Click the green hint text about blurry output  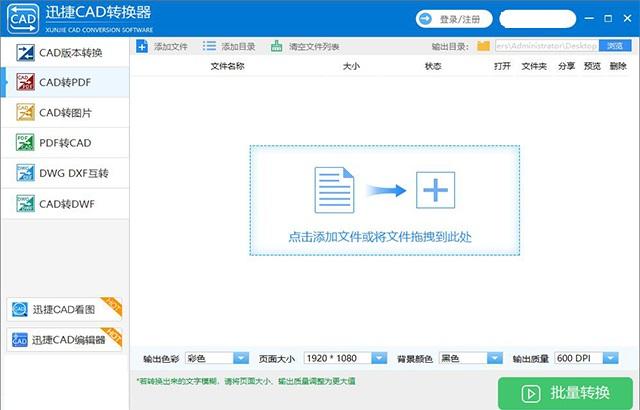click(x=246, y=381)
